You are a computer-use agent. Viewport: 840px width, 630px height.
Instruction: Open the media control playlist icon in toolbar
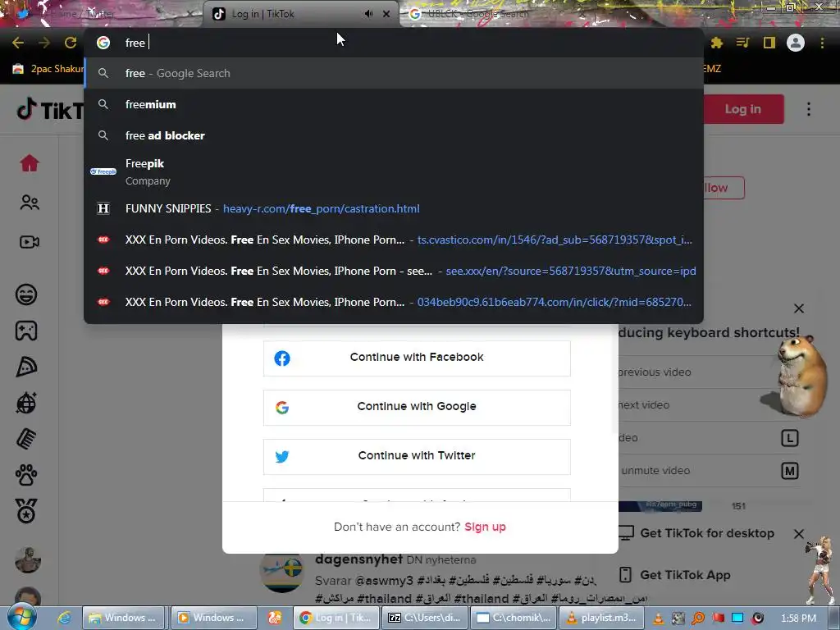[742, 43]
